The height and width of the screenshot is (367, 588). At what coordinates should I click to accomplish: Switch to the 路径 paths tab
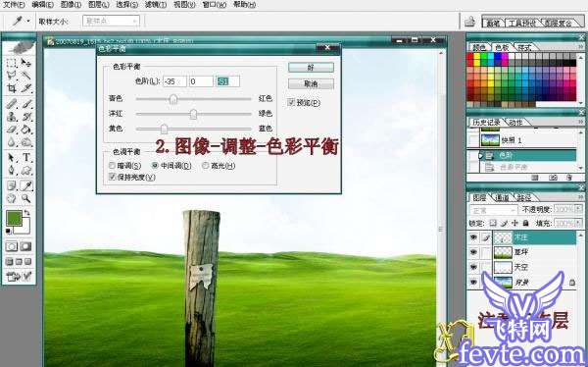(x=524, y=197)
